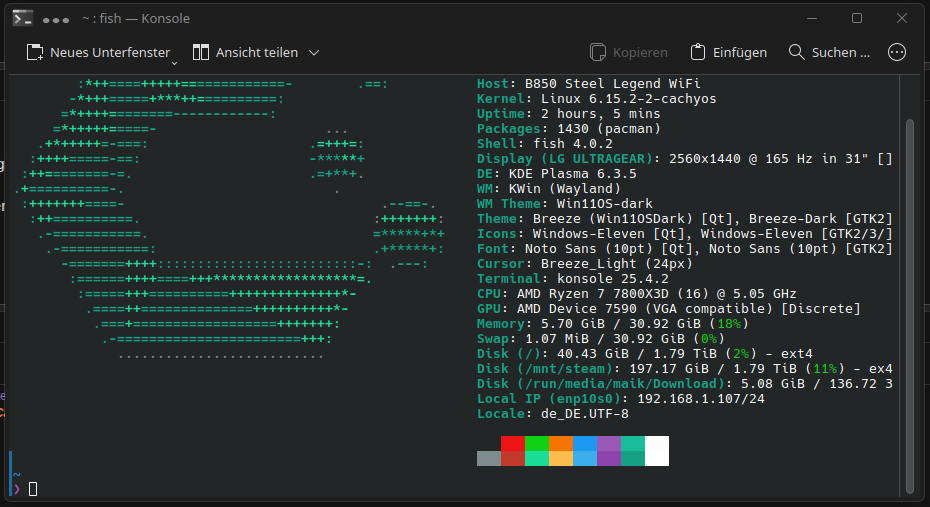Click Theme line Breeze (Win11OSDark) [Qt]
Image resolution: width=930 pixels, height=507 pixels.
(x=633, y=219)
